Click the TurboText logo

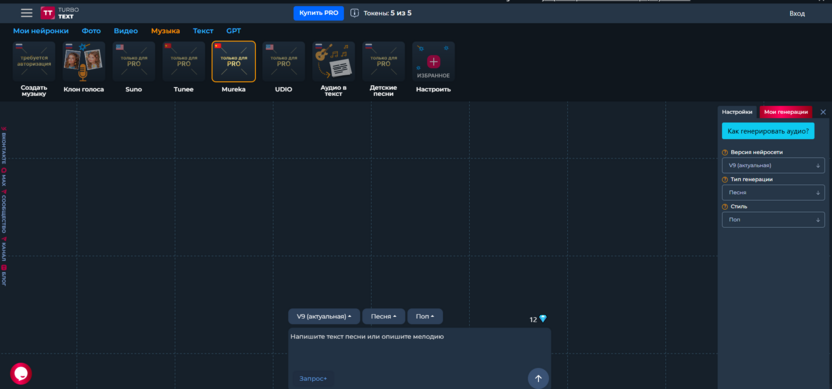pos(59,13)
